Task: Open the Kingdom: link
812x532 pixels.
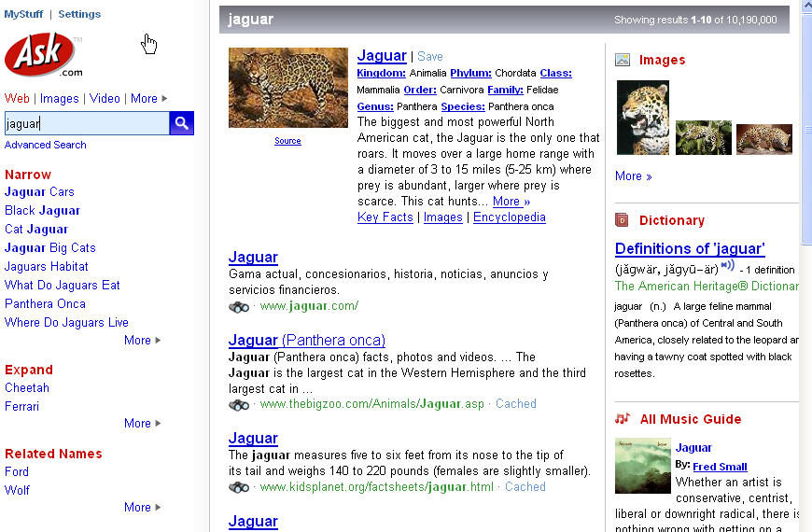Action: coord(381,73)
